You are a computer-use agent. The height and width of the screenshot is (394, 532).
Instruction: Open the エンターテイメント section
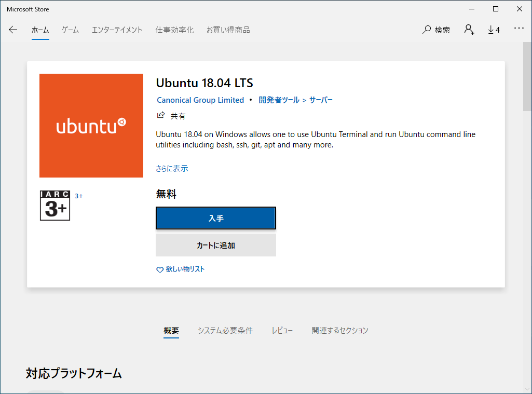click(x=116, y=30)
